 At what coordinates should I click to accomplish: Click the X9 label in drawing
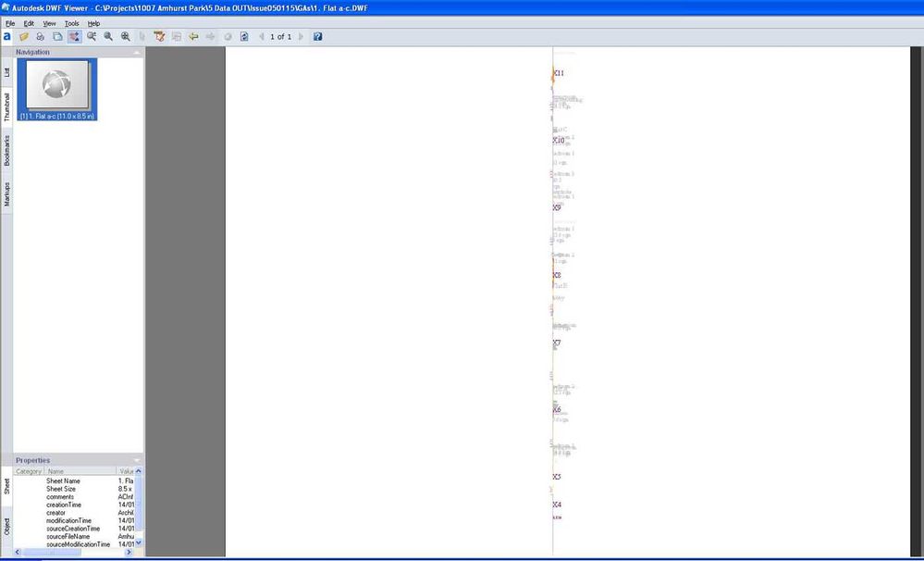(557, 207)
